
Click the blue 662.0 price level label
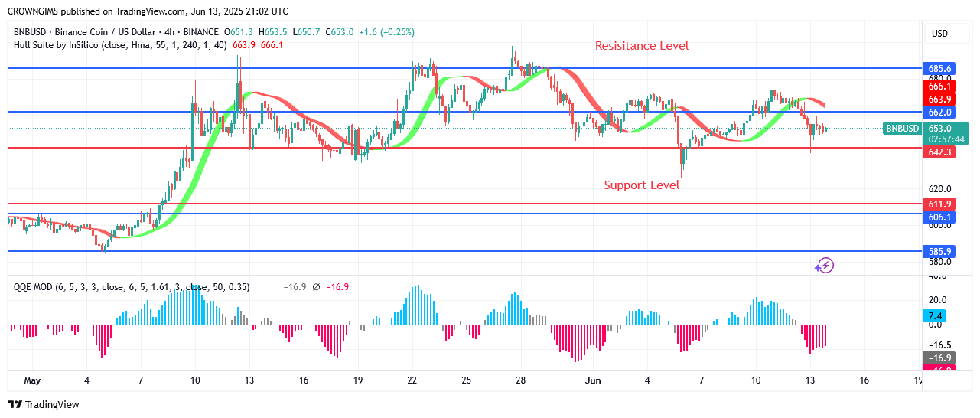(x=939, y=112)
